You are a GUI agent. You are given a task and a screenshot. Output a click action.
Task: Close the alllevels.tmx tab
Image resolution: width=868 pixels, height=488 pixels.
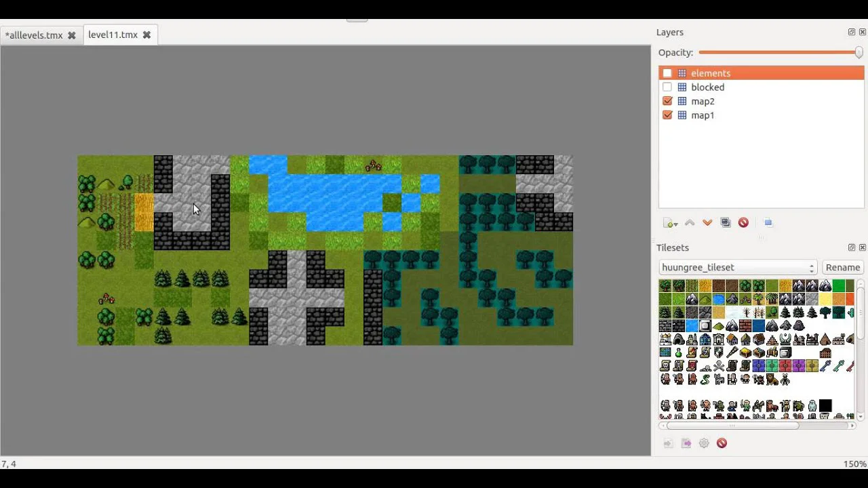[71, 35]
